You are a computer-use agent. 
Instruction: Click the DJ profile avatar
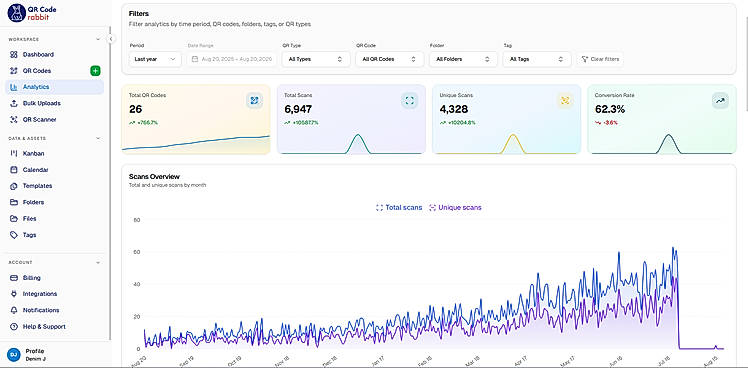pyautogui.click(x=14, y=354)
